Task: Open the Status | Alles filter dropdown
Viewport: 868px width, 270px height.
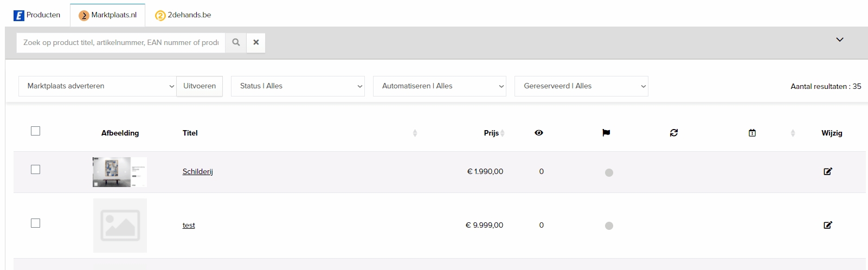Action: 298,86
